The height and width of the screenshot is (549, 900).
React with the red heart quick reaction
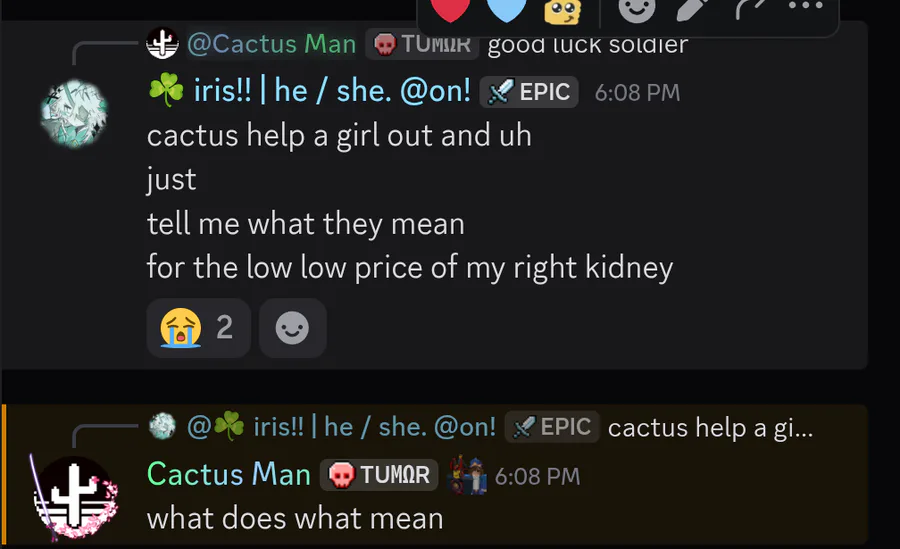click(451, 9)
